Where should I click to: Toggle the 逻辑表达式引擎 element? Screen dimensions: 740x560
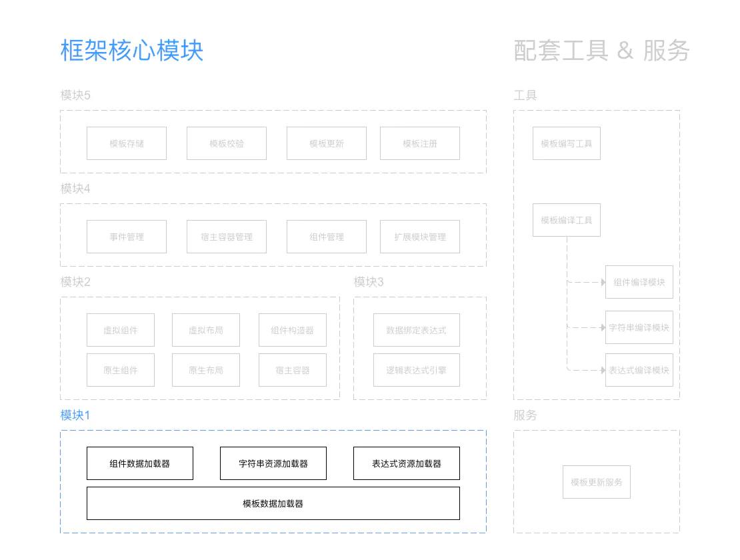(x=415, y=369)
